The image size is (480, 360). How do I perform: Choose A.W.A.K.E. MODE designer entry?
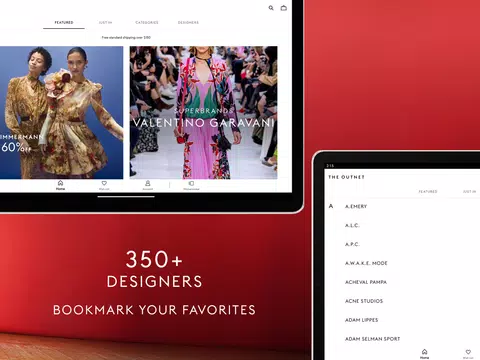[366, 263]
